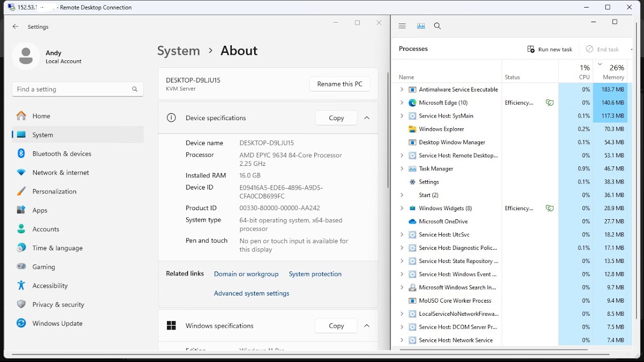Open Accessibility settings
644x362 pixels.
[x=78, y=286]
